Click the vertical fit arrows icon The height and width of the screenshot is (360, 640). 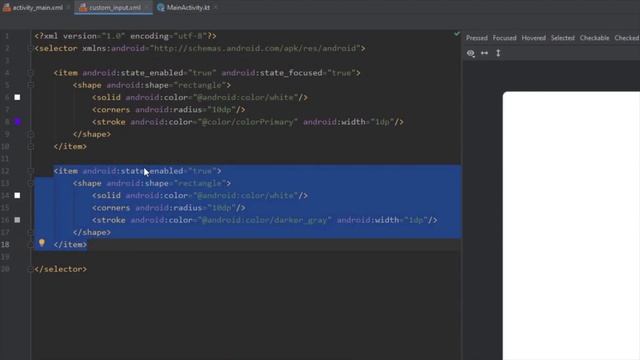498,53
